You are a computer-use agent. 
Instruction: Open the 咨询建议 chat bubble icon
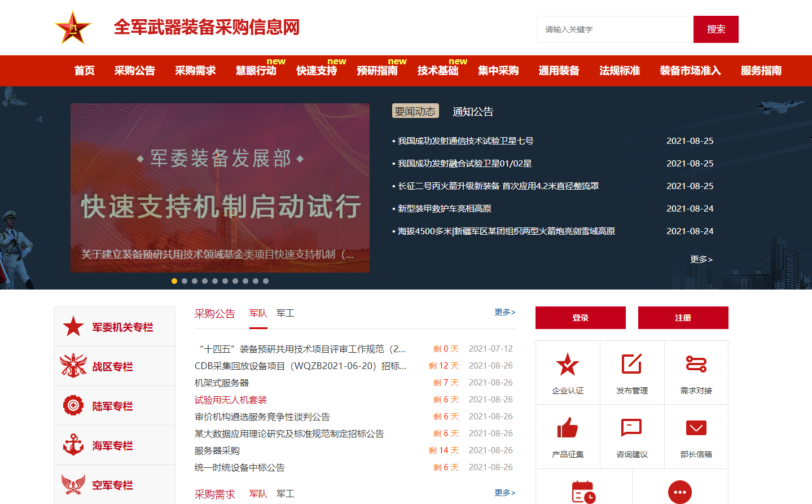coord(631,428)
